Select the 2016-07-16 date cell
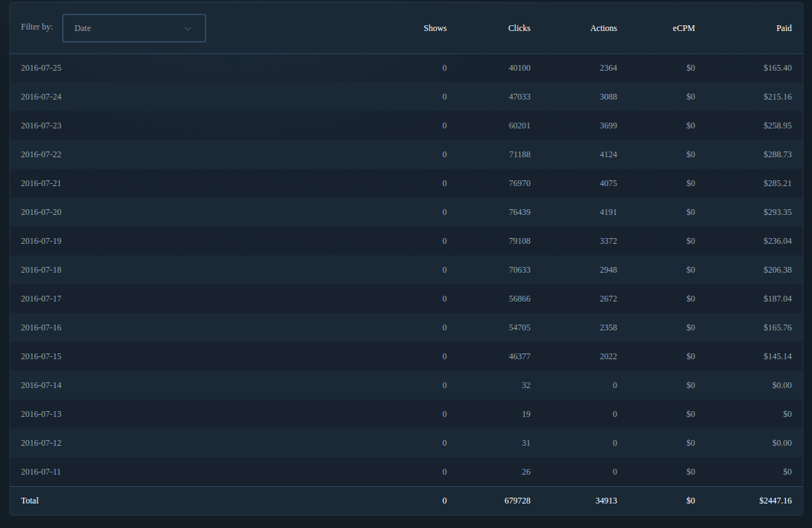812x528 pixels. pos(41,327)
